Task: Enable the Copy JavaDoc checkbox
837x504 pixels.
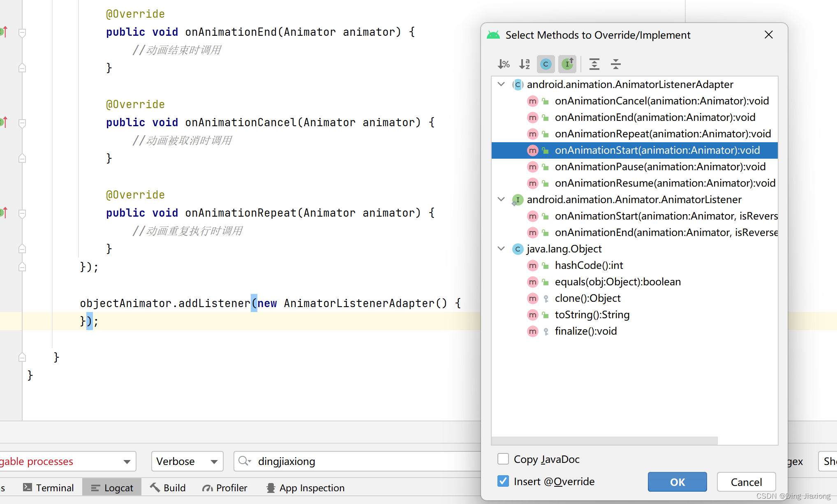Action: [503, 459]
